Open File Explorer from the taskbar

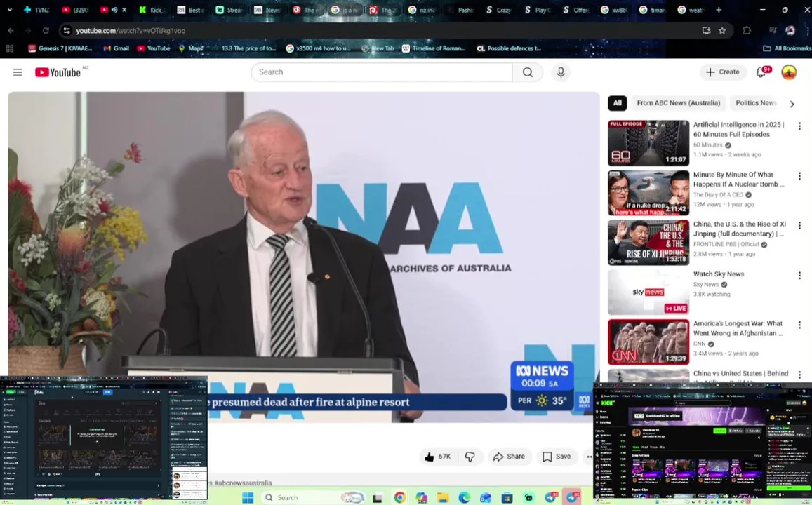click(x=443, y=497)
